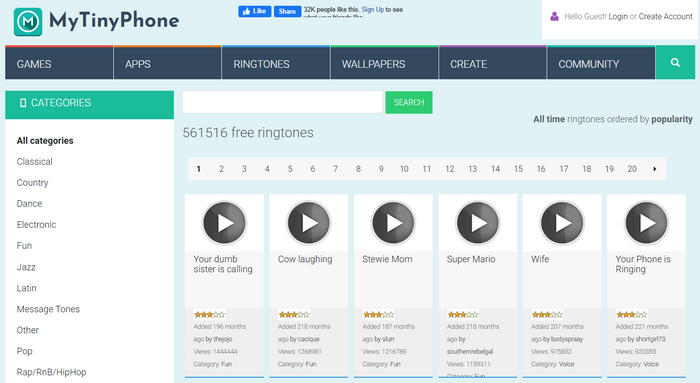The image size is (700, 383).
Task: Click the MyTinyPhone logo icon
Action: pyautogui.click(x=28, y=21)
